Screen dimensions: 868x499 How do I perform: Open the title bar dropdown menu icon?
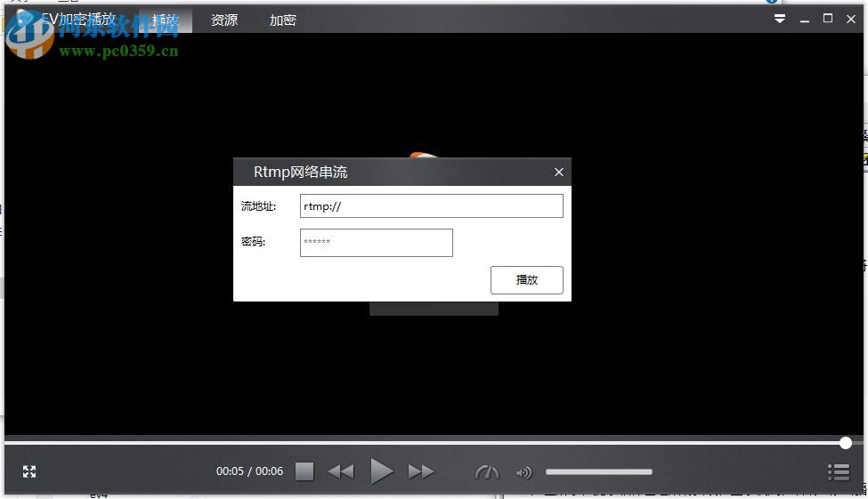(780, 19)
